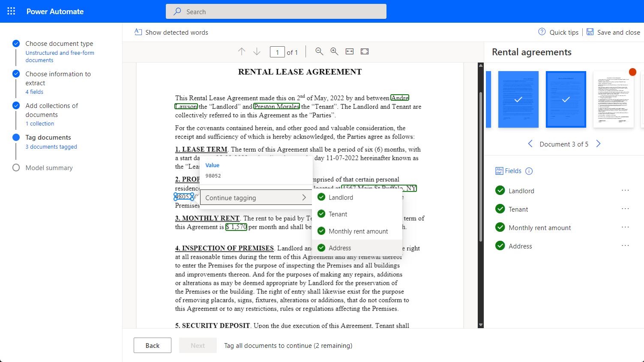Click Save and close
644x362 pixels.
(x=613, y=32)
